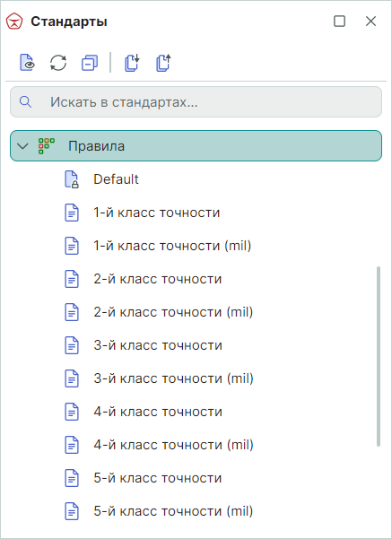Viewport: 392px width, 539px height.
Task: Click the import standards icon with down arrow
Action: tap(132, 63)
